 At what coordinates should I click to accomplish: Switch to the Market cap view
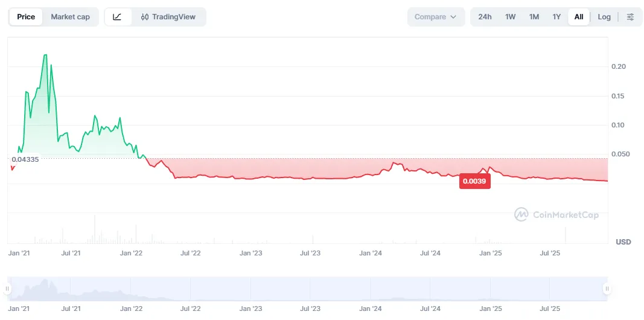70,17
